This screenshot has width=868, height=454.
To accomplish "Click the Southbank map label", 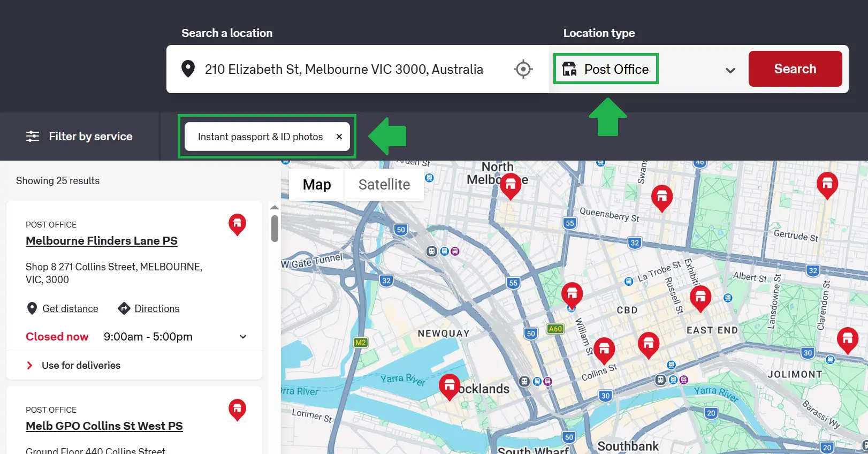I will click(628, 446).
